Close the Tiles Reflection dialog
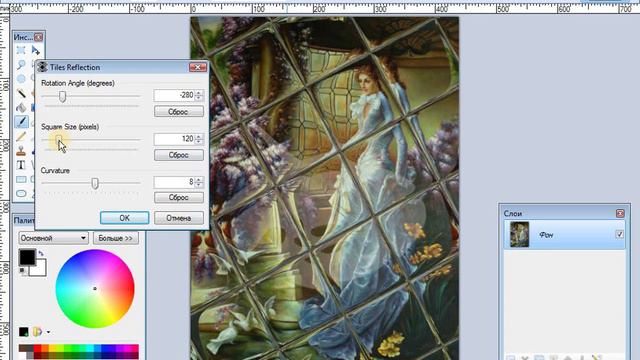 click(x=198, y=67)
